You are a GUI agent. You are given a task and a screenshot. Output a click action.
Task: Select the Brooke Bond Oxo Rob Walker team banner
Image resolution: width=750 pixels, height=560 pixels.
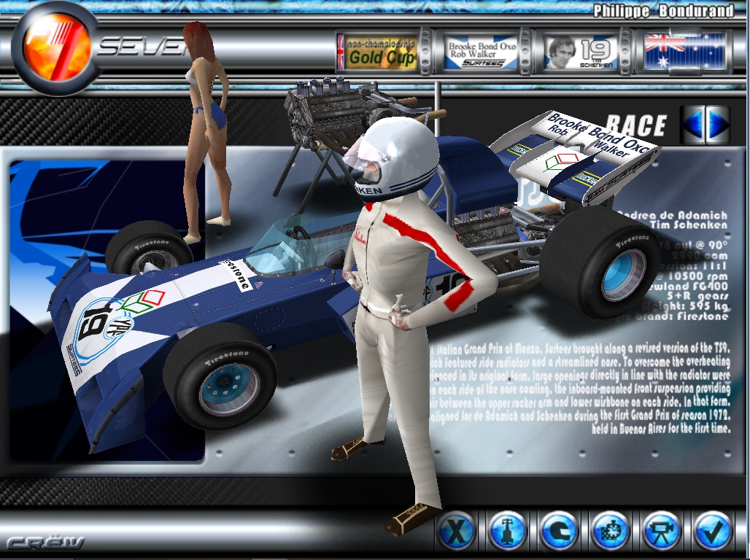pos(481,52)
